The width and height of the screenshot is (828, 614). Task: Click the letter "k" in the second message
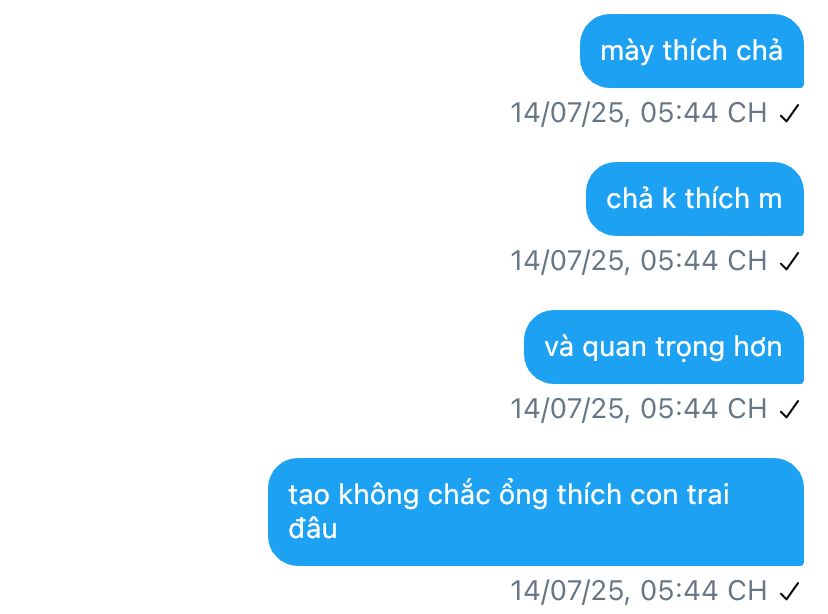669,199
